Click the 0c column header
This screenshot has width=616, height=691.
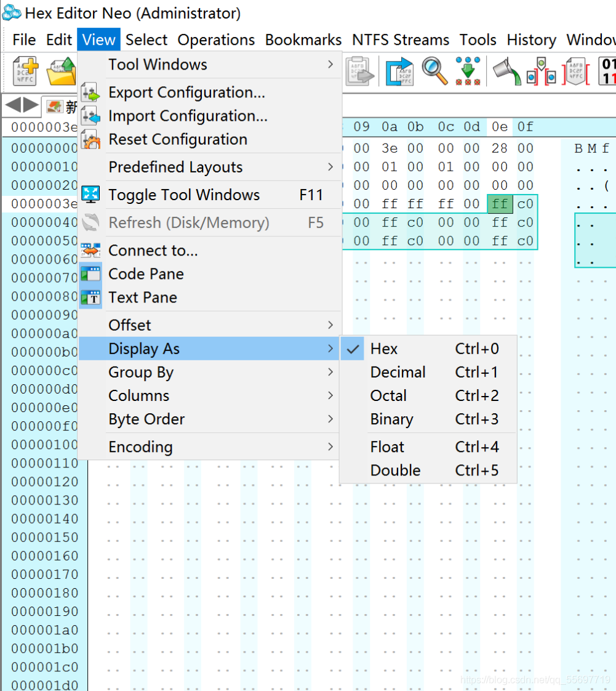coord(446,127)
